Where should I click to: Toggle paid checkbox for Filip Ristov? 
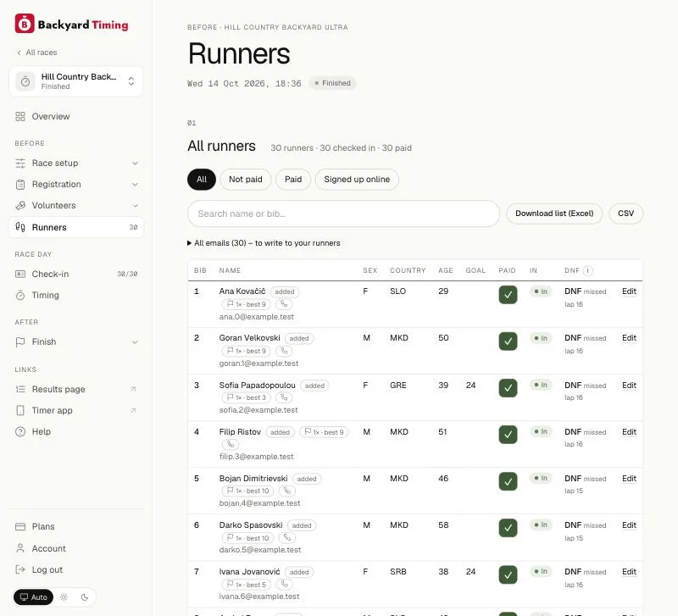pyautogui.click(x=508, y=435)
